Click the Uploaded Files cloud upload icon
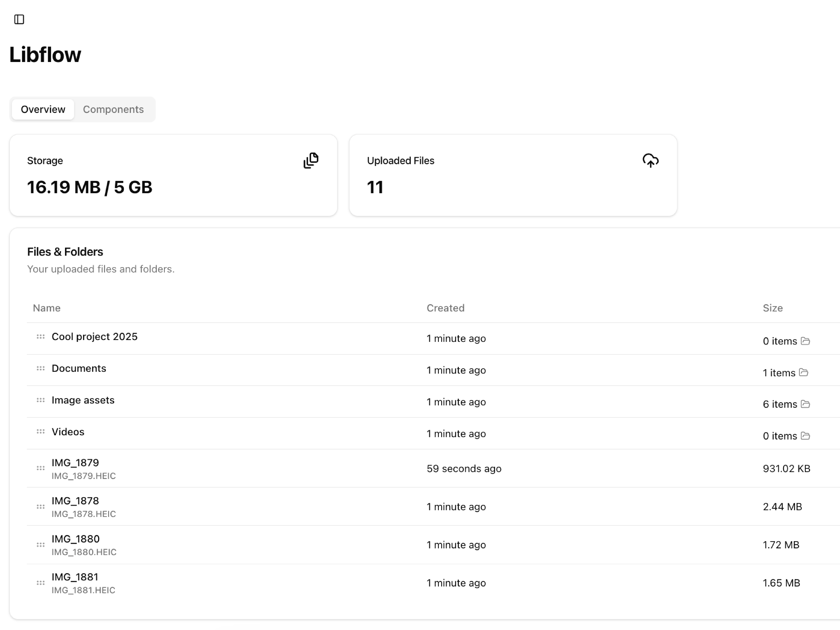 pos(650,160)
